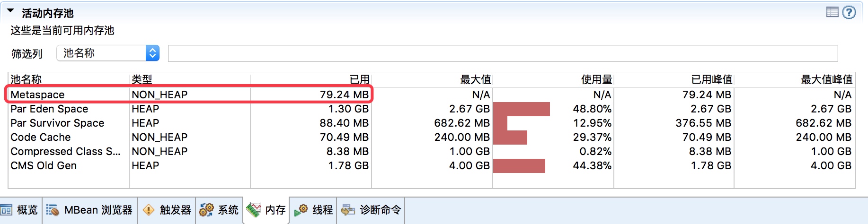Image resolution: width=868 pixels, height=224 pixels.
Task: Switch to the 概览 overview tab
Action: pyautogui.click(x=20, y=210)
